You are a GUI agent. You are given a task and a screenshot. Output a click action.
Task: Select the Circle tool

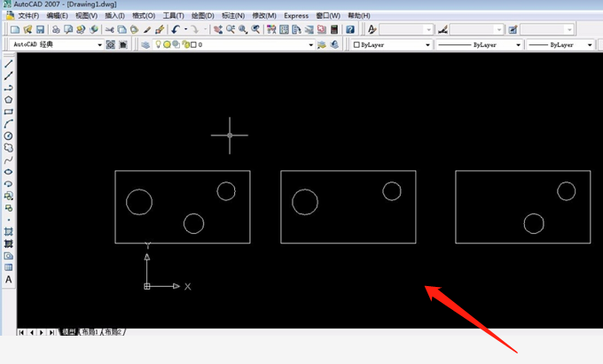(9, 136)
